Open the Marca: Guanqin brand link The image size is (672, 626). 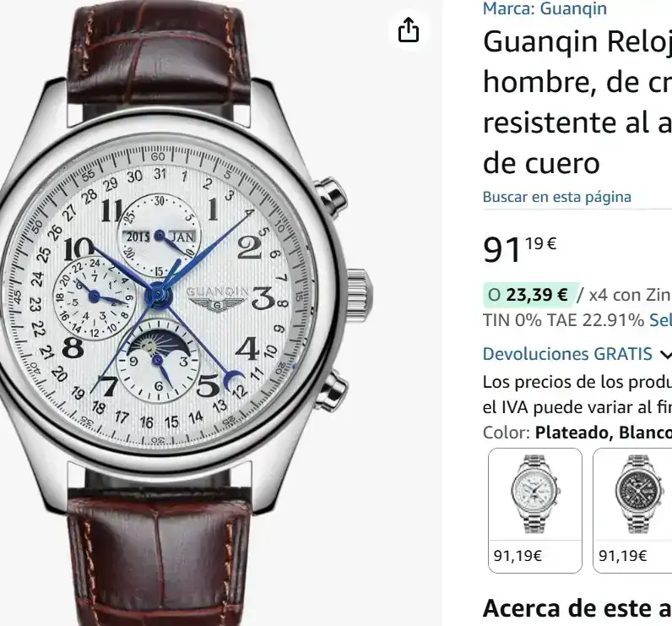click(x=545, y=8)
